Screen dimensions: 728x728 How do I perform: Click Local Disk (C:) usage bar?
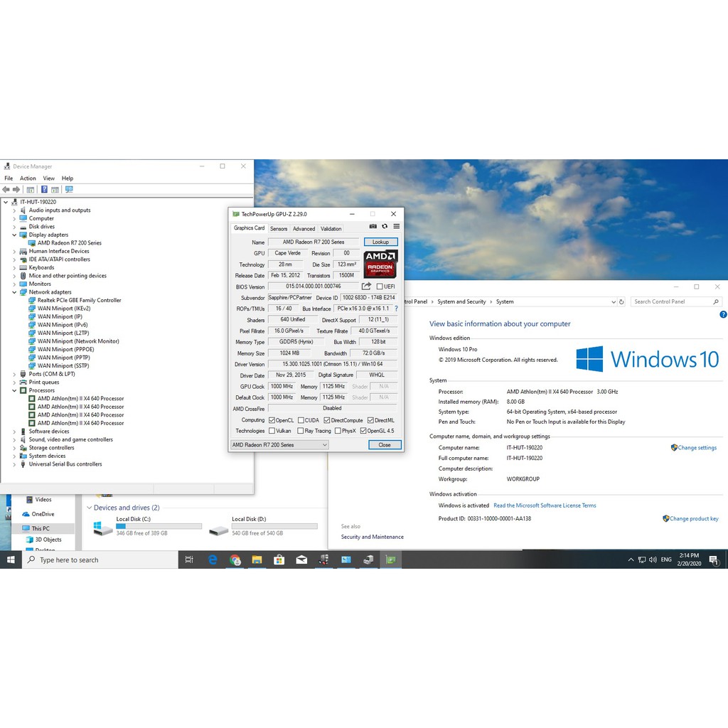click(159, 527)
